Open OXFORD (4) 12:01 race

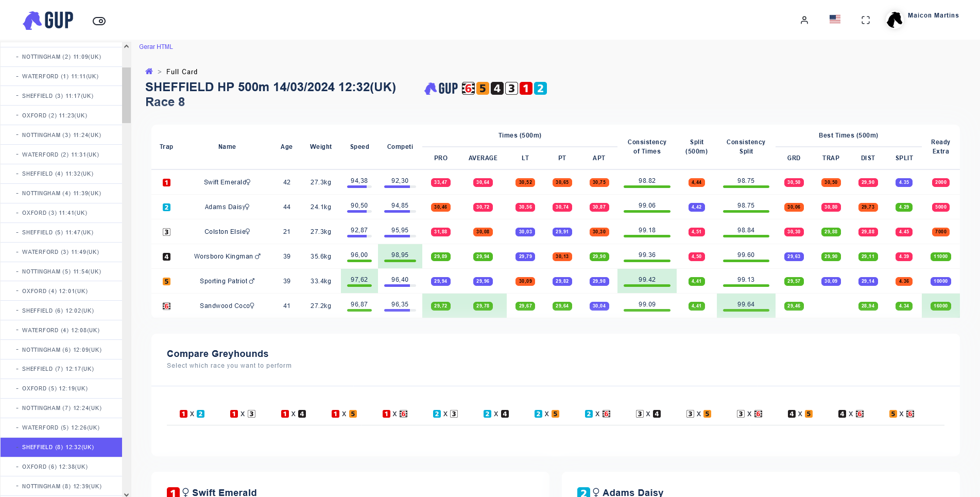point(61,291)
